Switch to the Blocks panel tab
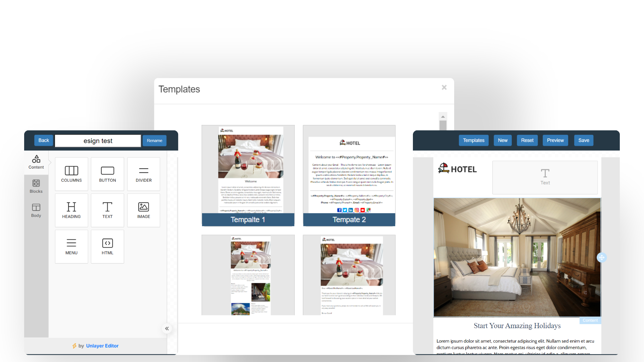The width and height of the screenshot is (644, 362). click(36, 185)
